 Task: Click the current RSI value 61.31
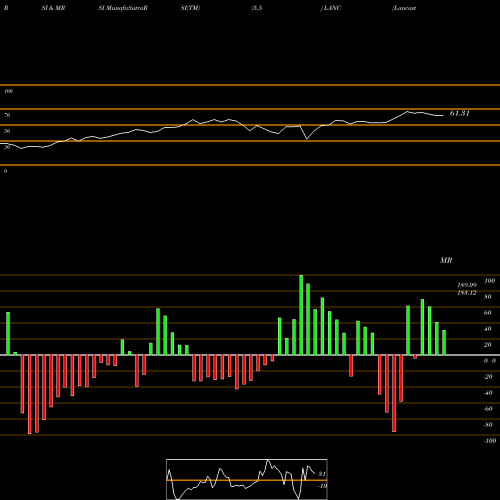[460, 113]
